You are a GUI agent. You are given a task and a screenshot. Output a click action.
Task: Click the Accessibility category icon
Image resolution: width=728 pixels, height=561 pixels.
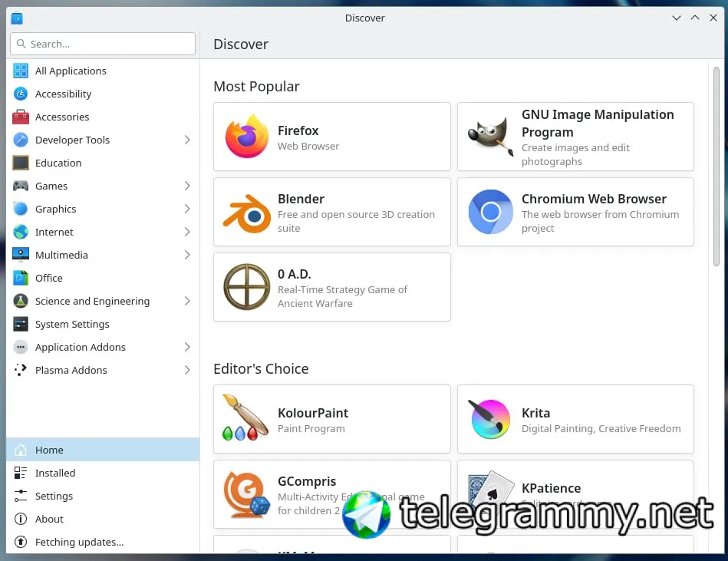pyautogui.click(x=21, y=94)
